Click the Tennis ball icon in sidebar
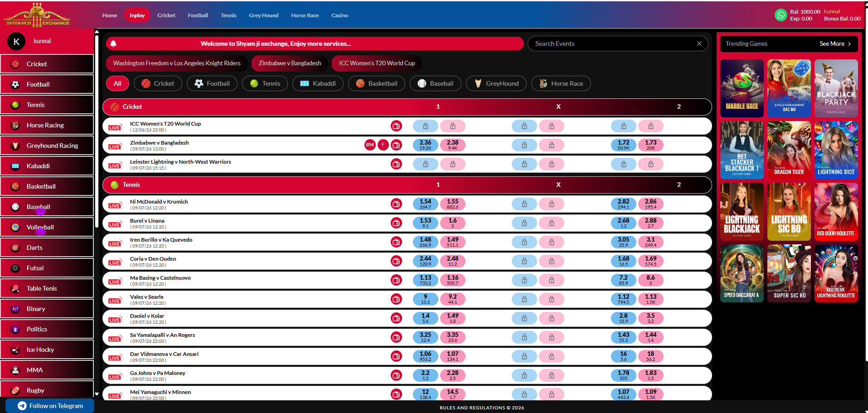868x413 pixels. click(x=15, y=105)
